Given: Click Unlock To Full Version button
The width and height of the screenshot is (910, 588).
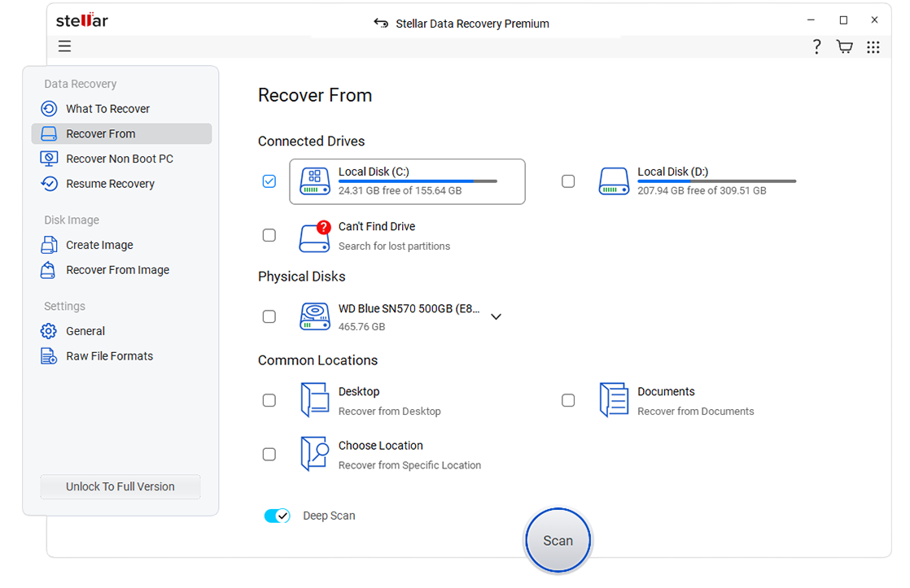Looking at the screenshot, I should coord(120,486).
